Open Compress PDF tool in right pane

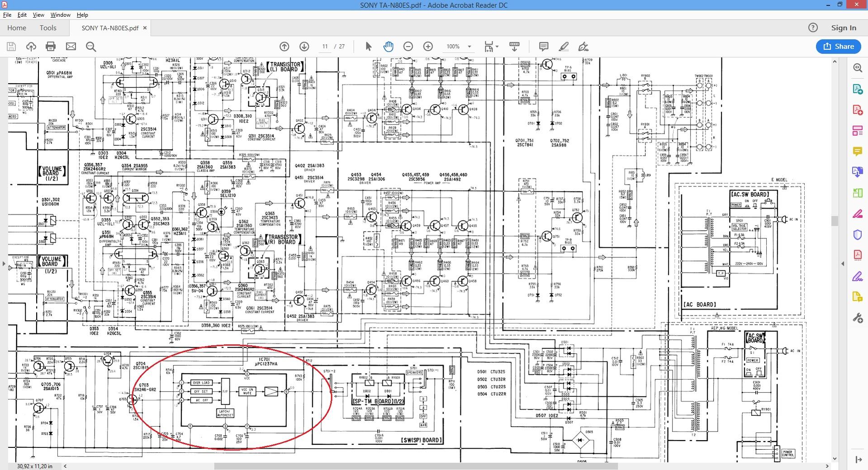(x=857, y=255)
